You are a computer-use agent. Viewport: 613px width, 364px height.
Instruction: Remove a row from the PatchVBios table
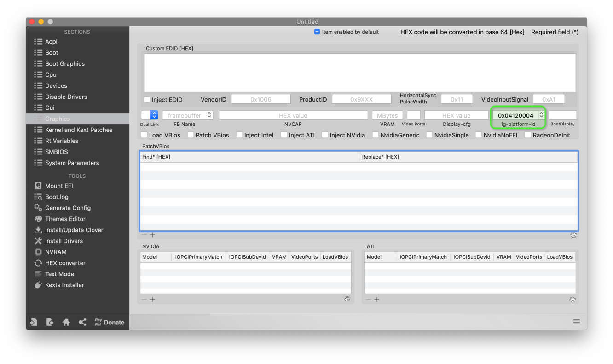144,235
